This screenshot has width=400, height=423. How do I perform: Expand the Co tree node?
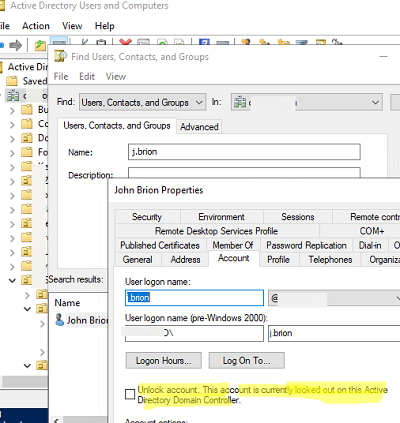pos(12,125)
